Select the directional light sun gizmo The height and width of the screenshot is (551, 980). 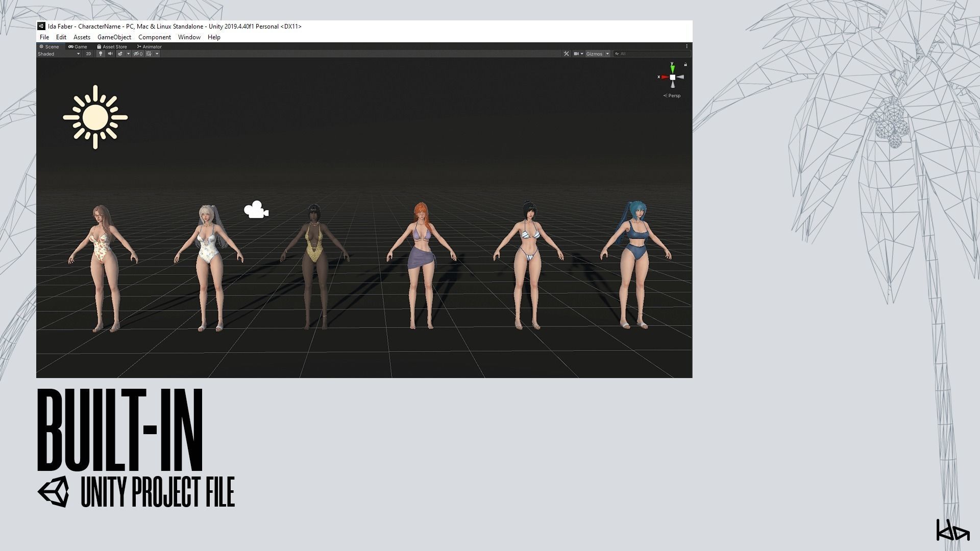(95, 117)
